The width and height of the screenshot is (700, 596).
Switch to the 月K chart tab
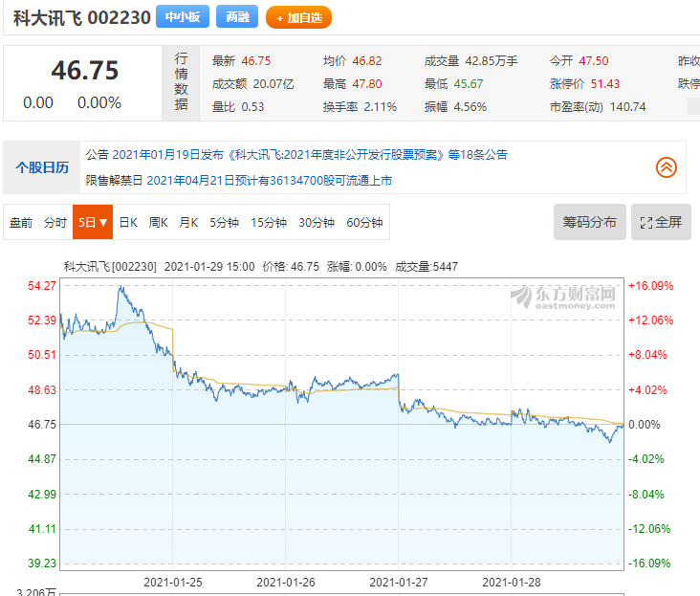point(188,222)
